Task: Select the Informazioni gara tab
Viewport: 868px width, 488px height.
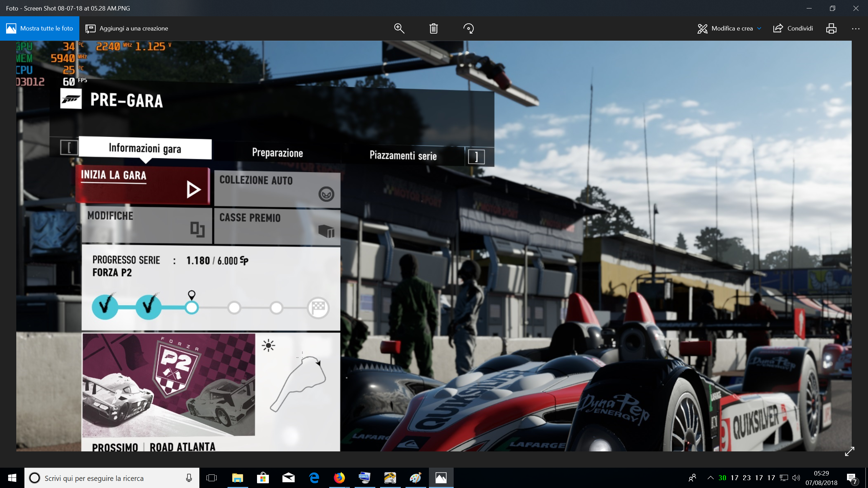Action: click(145, 148)
